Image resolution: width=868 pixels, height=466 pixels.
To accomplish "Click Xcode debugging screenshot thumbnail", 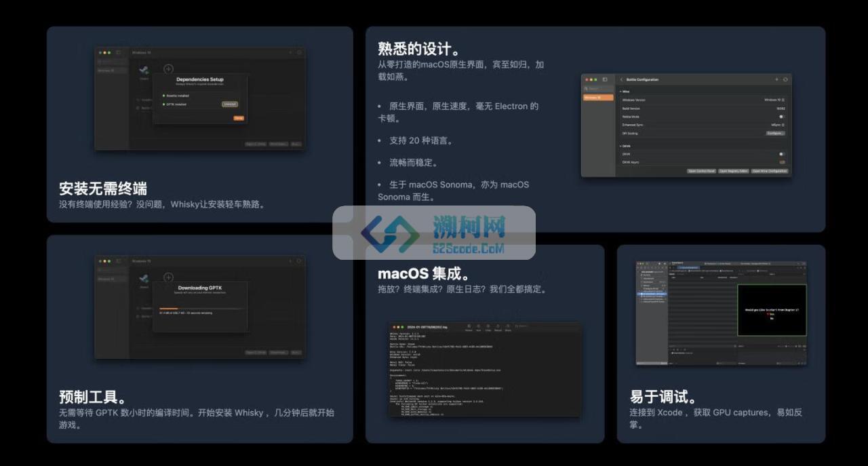I will [722, 313].
